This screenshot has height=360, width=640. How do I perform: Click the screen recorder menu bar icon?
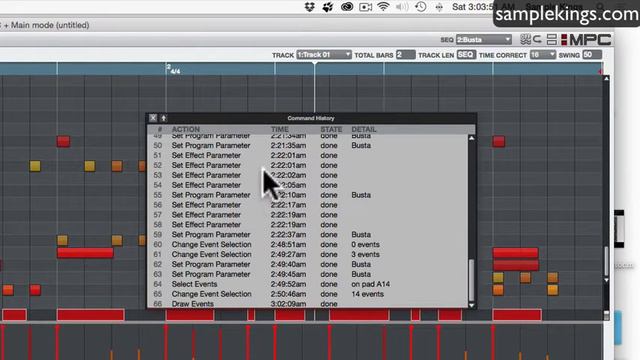365,7
